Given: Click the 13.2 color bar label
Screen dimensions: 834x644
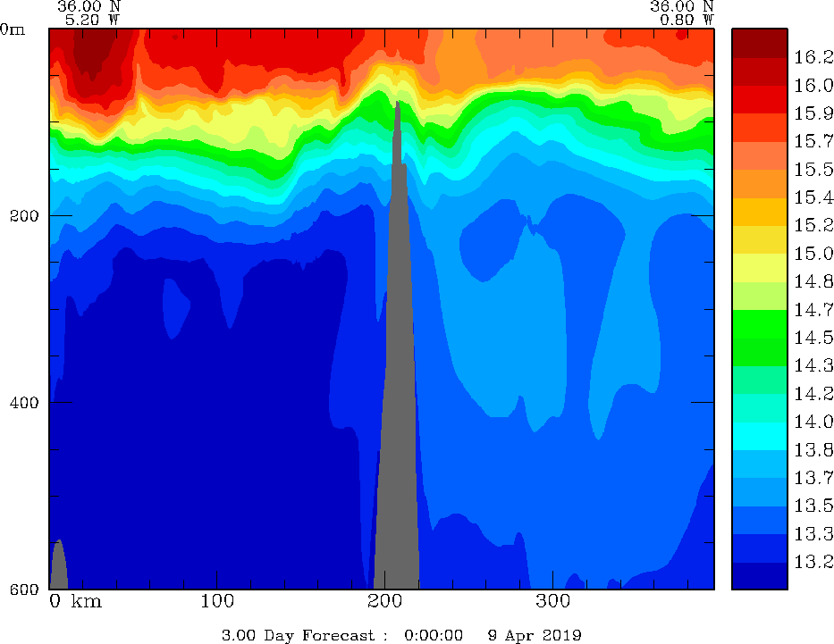Looking at the screenshot, I should tap(813, 562).
